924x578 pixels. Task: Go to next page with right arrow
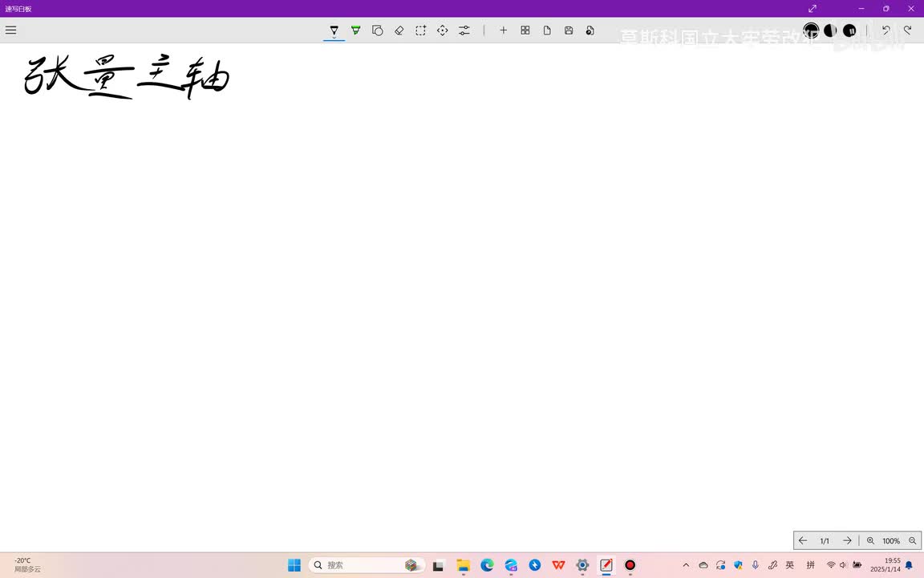847,540
